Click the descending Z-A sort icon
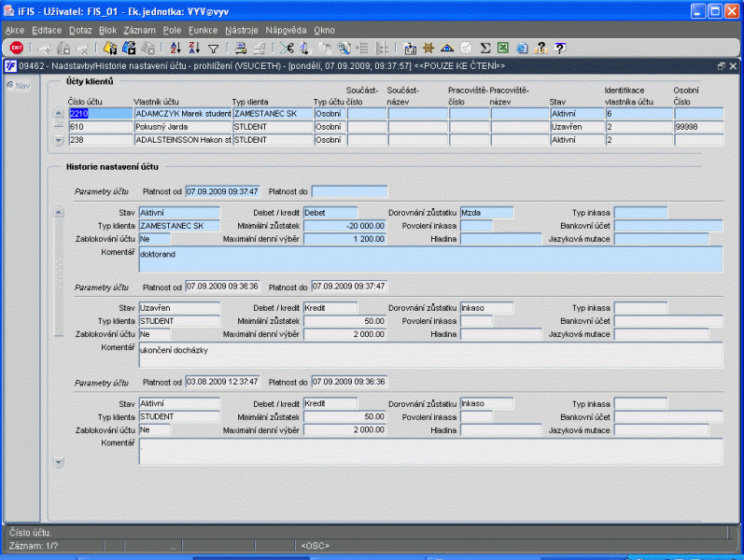The height and width of the screenshot is (560, 744). point(194,48)
